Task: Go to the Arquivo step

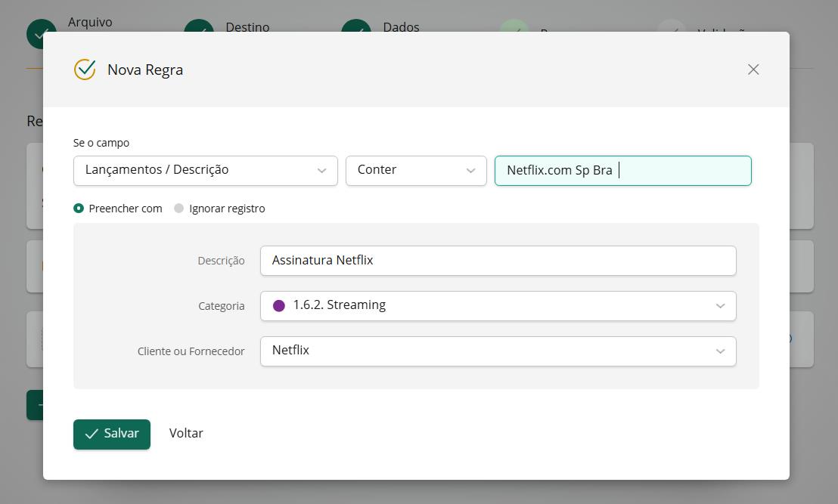Action: [90, 23]
